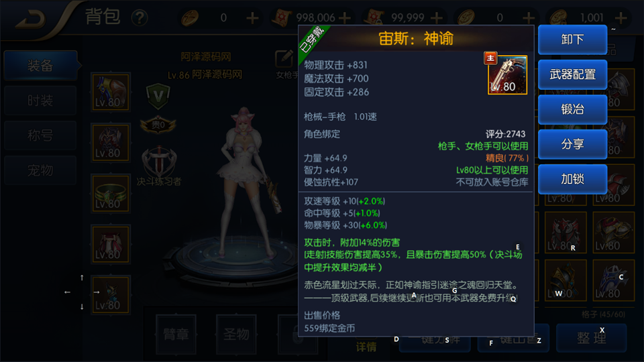Add more of the 1,001 coins

point(621,17)
